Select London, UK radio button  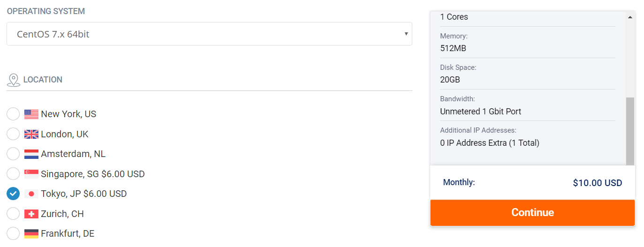pos(14,134)
